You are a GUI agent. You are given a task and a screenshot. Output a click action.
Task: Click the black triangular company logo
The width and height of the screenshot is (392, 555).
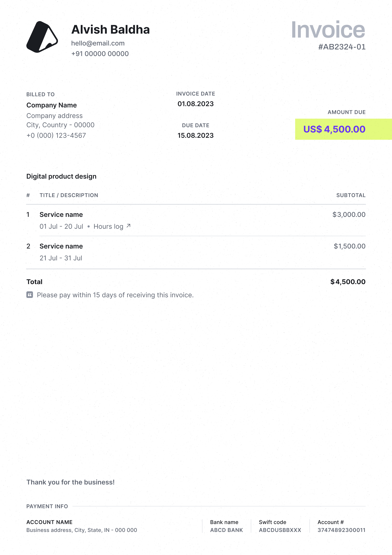coord(42,37)
